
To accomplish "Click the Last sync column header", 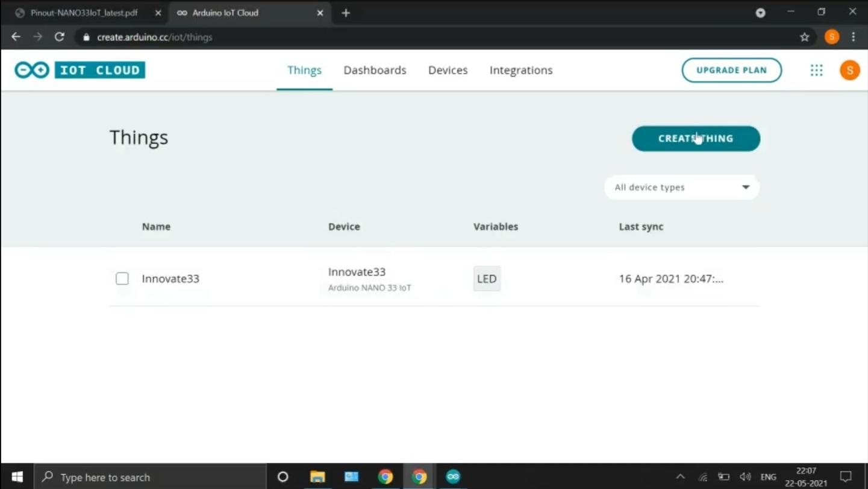I will coord(641,227).
